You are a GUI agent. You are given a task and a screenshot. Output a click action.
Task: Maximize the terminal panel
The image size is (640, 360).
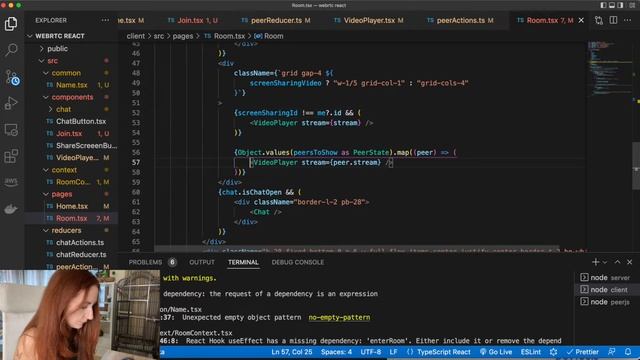617,262
